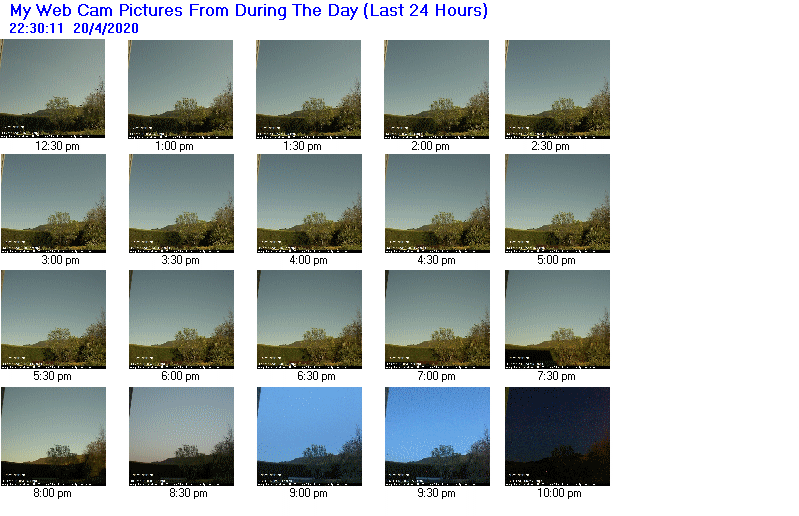Screen dimensions: 799x516
Task: Click the 7:00 pm webcam thumbnail
Action: pos(436,318)
